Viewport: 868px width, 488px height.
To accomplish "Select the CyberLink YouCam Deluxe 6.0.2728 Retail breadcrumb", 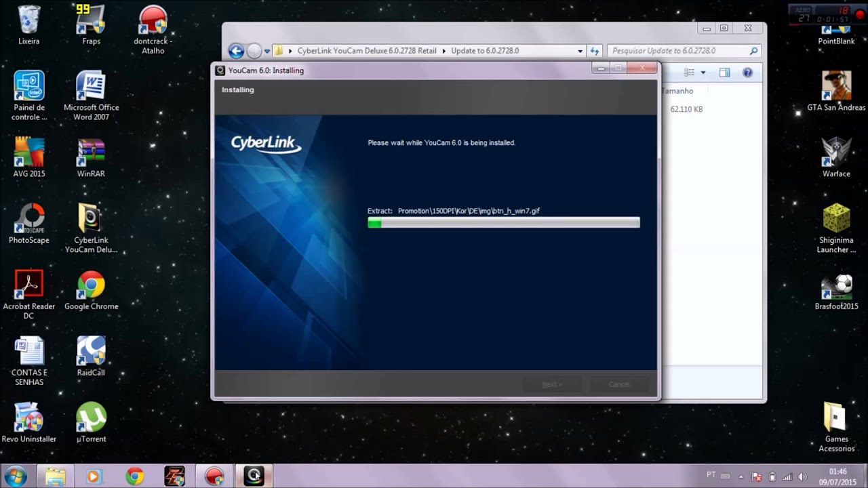I will point(367,51).
